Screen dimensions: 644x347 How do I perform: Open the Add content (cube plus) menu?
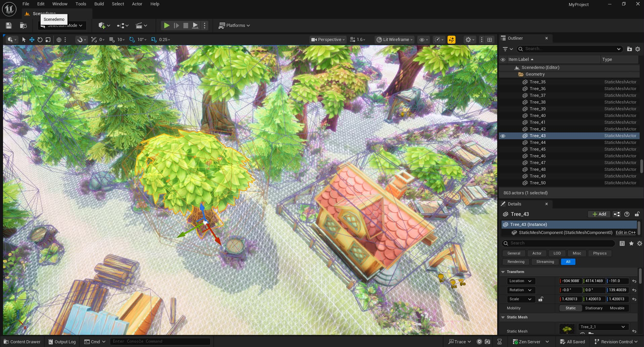(x=104, y=26)
